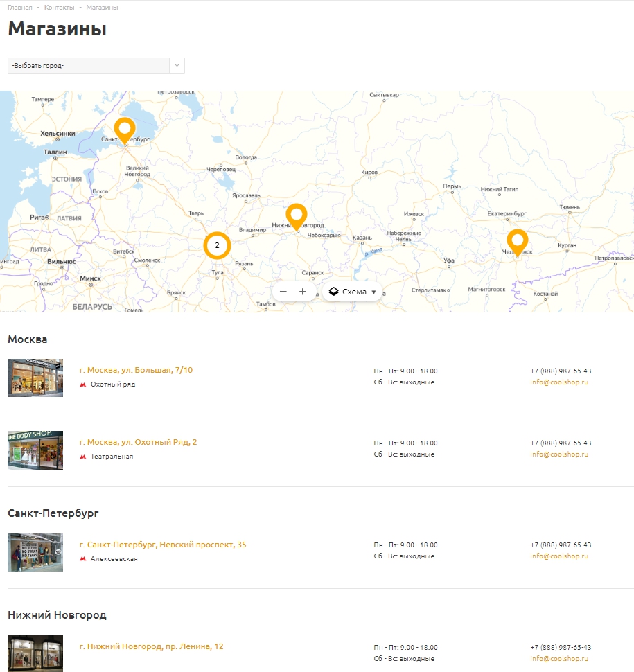Click Магазины breadcrumb item

click(x=102, y=8)
